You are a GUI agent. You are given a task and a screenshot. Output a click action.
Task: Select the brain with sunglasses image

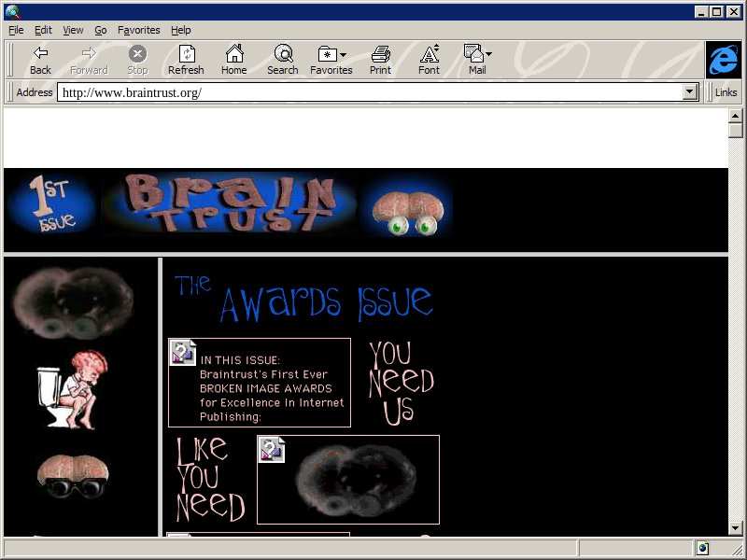tap(73, 474)
